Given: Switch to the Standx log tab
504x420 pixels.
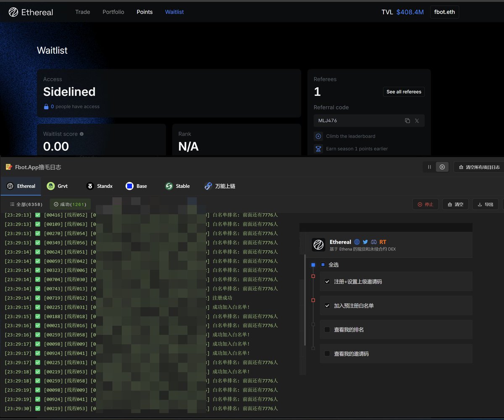Looking at the screenshot, I should tap(100, 186).
